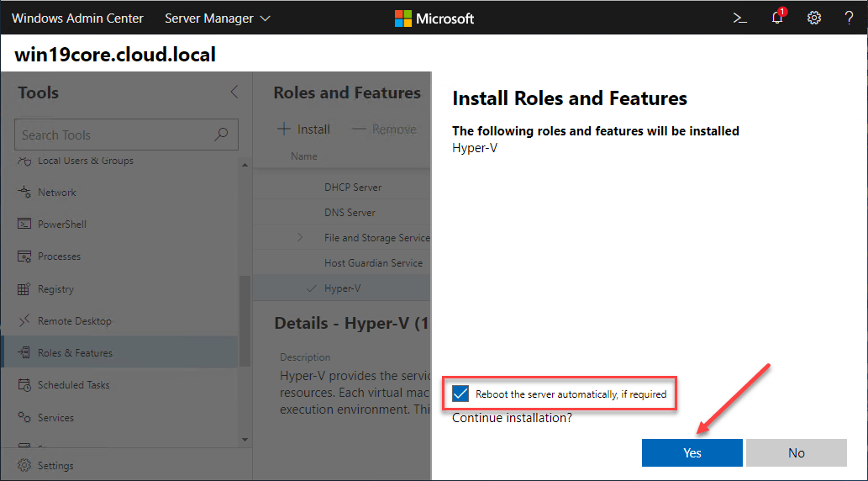
Task: Select Local Users & Groups tool
Action: click(119, 161)
